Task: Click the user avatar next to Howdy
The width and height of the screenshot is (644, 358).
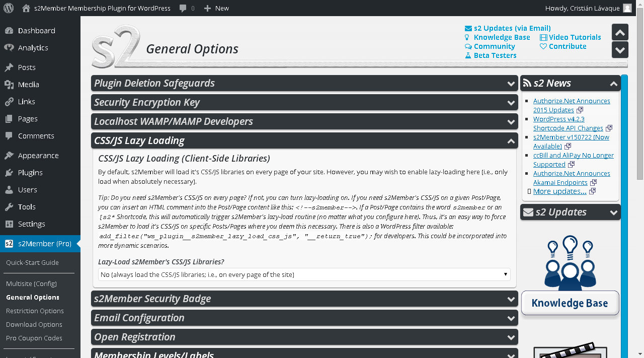Action: coord(627,8)
